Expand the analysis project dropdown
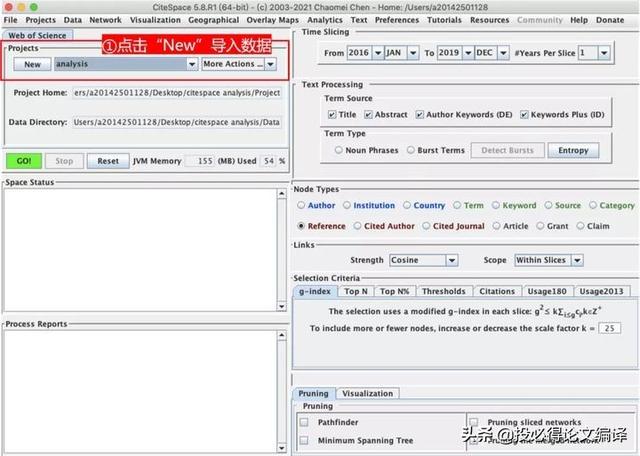This screenshot has height=456, width=640. pos(192,64)
